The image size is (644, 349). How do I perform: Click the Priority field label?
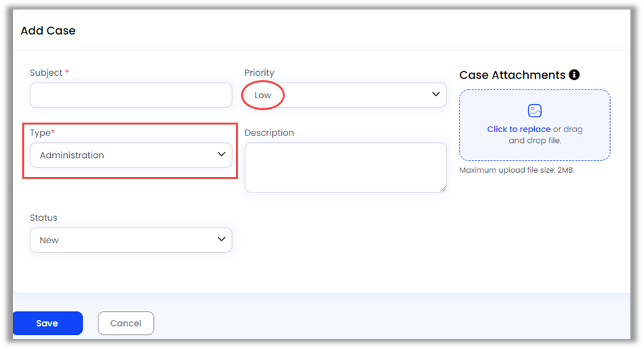pyautogui.click(x=260, y=73)
